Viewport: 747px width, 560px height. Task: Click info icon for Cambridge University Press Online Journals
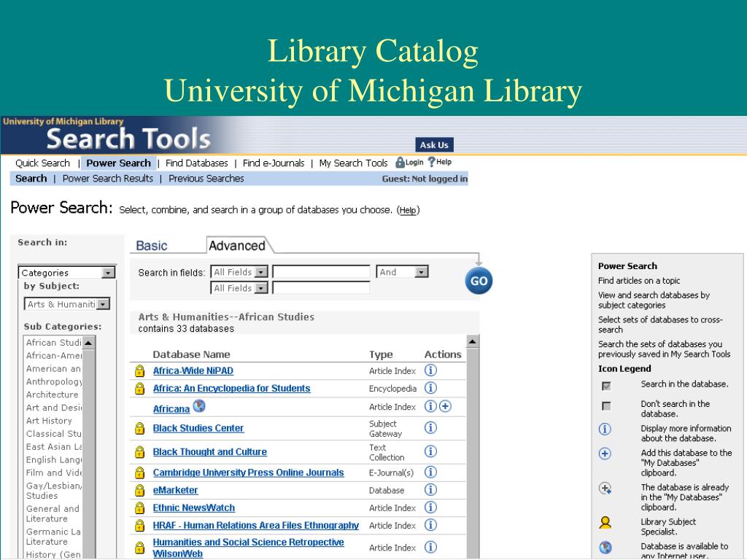point(430,472)
